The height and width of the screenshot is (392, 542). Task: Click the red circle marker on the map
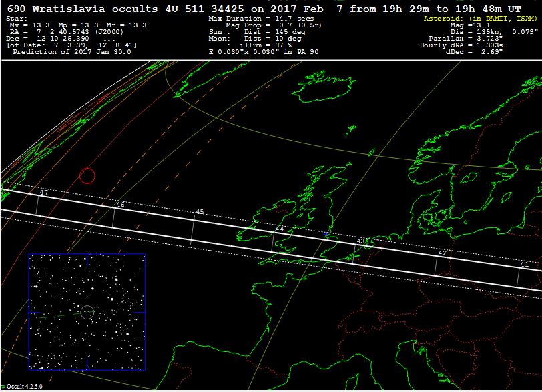[87, 176]
